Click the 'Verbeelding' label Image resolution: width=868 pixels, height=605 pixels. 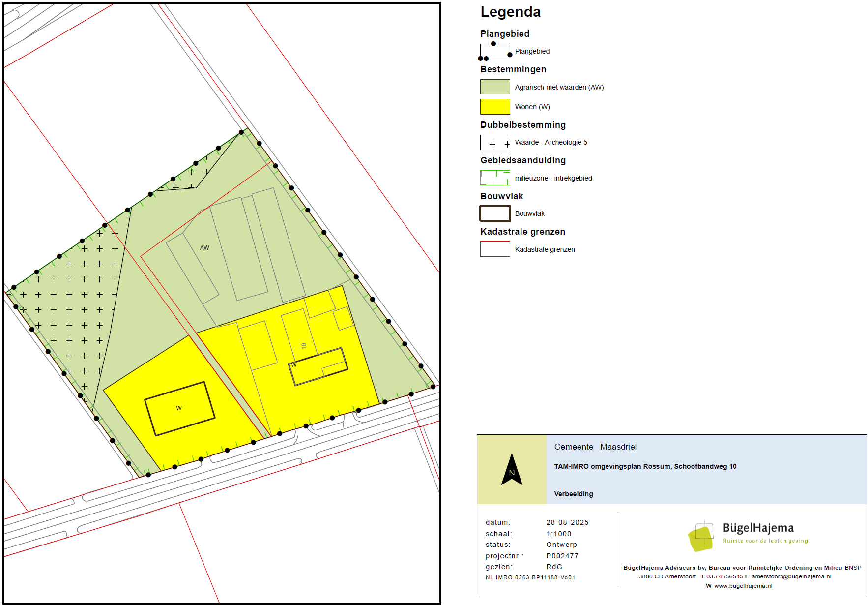point(574,494)
